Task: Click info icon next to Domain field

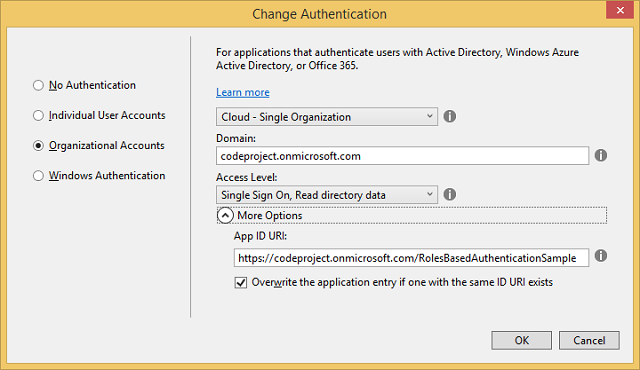Action: tap(600, 155)
